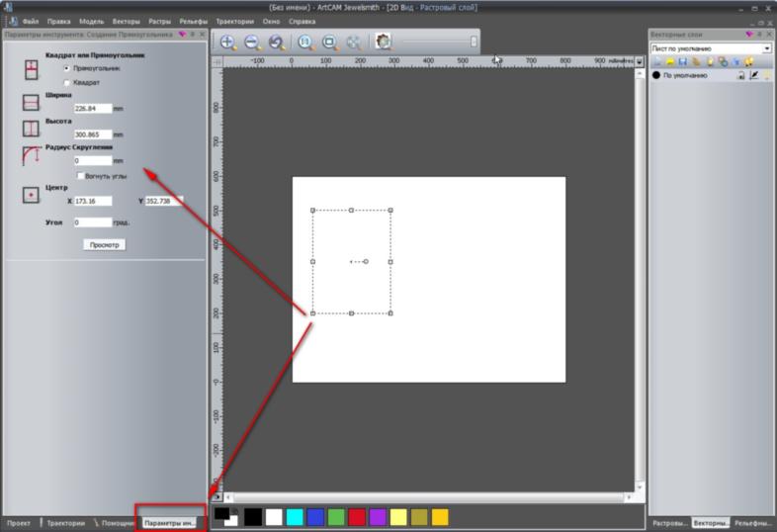The height and width of the screenshot is (532, 777).
Task: Click the relief preview icon in view toolbar
Action: click(x=383, y=42)
